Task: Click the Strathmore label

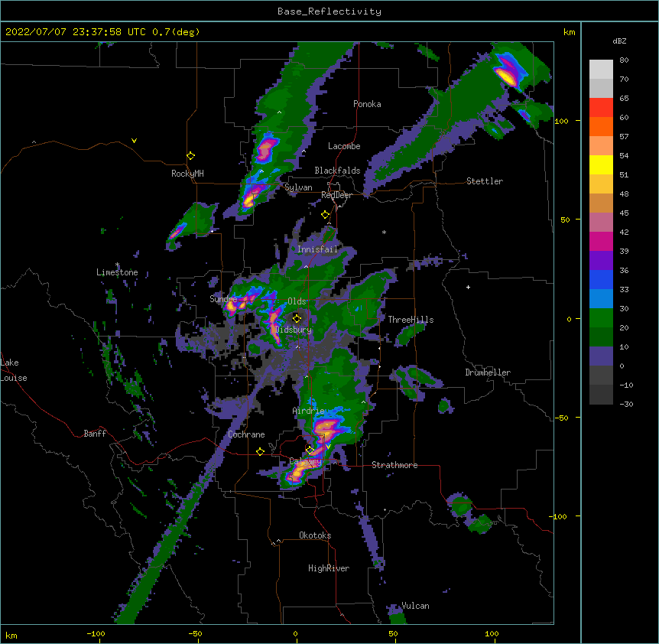Action: 394,465
